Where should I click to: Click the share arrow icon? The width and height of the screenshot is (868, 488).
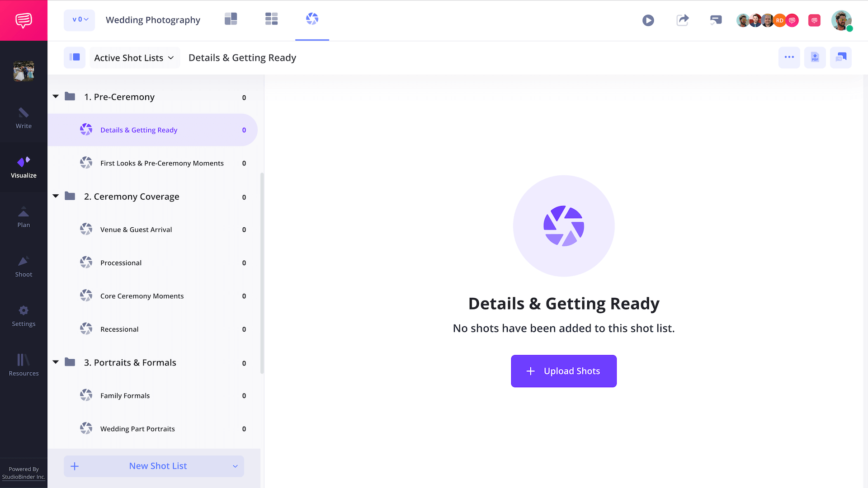tap(682, 20)
